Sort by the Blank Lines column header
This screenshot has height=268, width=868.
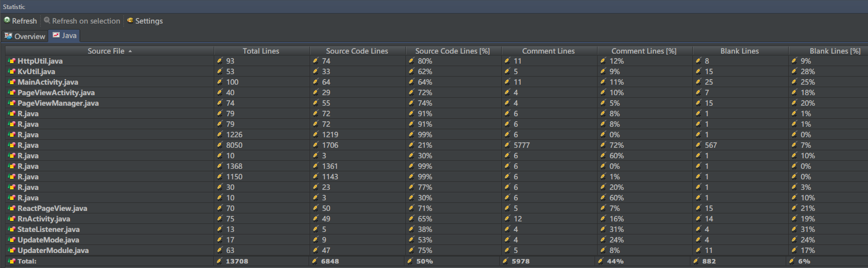click(740, 51)
